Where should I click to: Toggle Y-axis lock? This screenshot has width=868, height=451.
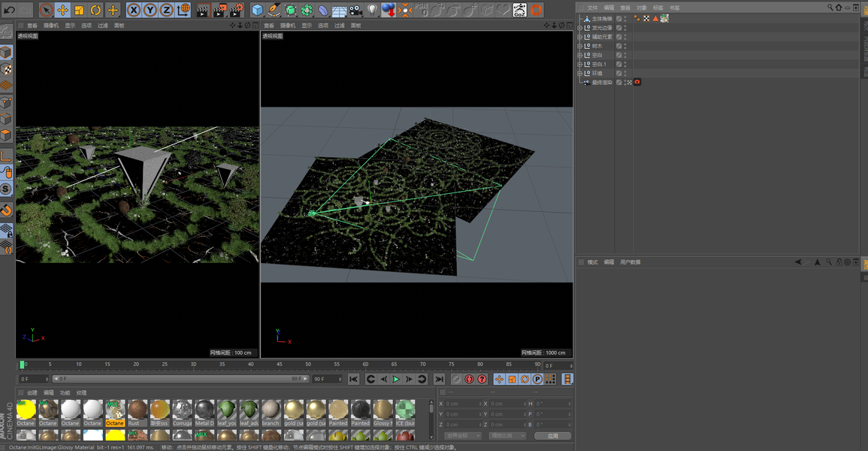coord(150,10)
